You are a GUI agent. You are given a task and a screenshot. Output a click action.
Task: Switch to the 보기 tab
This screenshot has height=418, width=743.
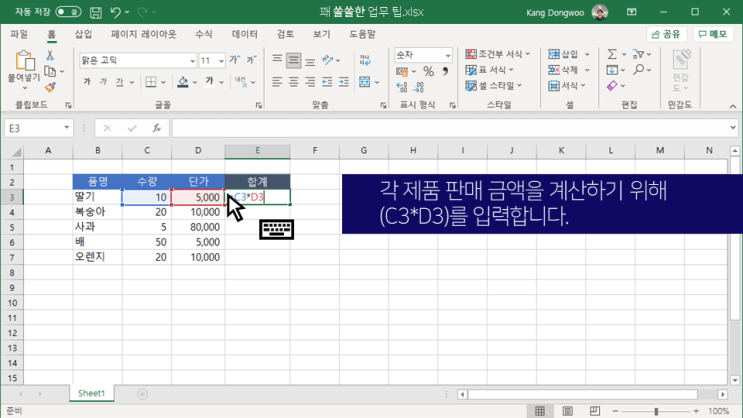321,34
